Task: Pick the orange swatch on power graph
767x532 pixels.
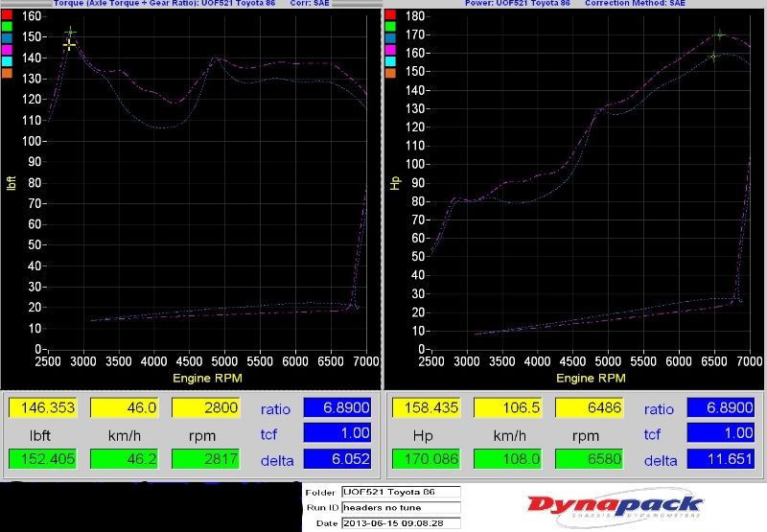Action: pyautogui.click(x=390, y=74)
